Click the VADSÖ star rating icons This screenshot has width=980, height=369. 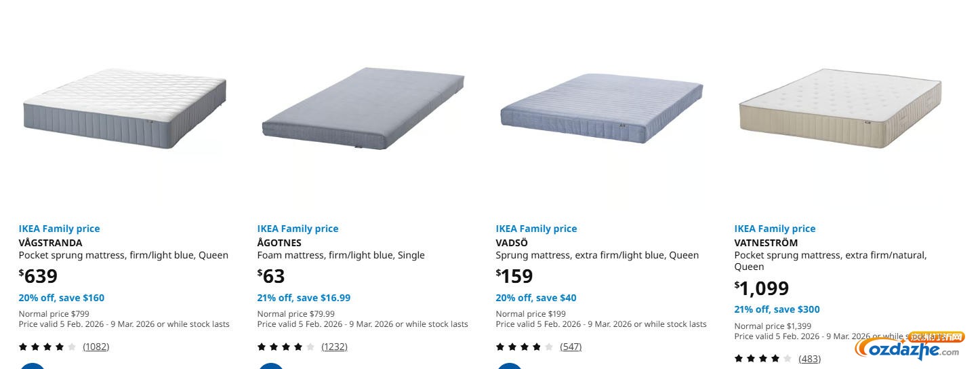525,347
